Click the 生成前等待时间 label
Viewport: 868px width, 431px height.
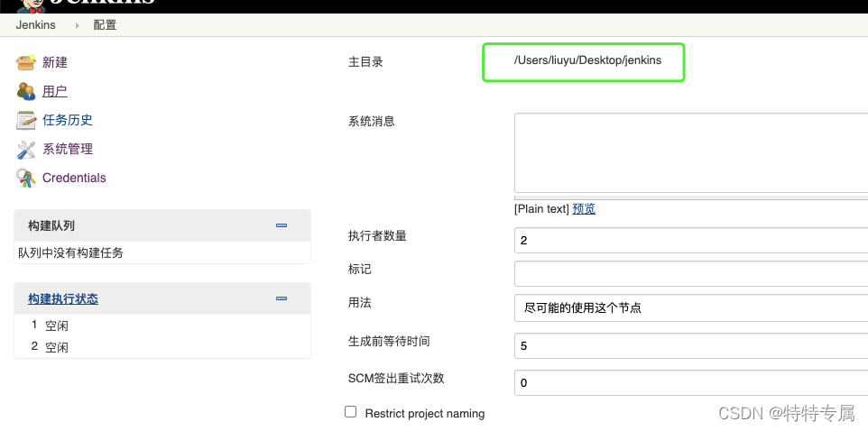[389, 342]
